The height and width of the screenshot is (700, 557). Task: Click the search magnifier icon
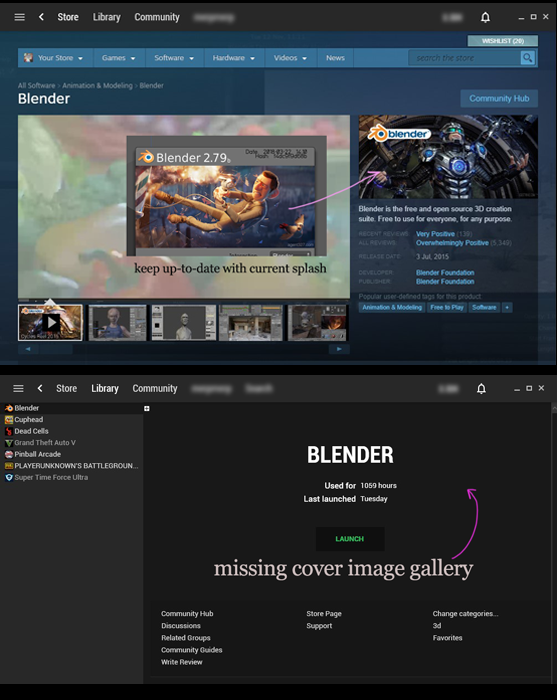528,58
